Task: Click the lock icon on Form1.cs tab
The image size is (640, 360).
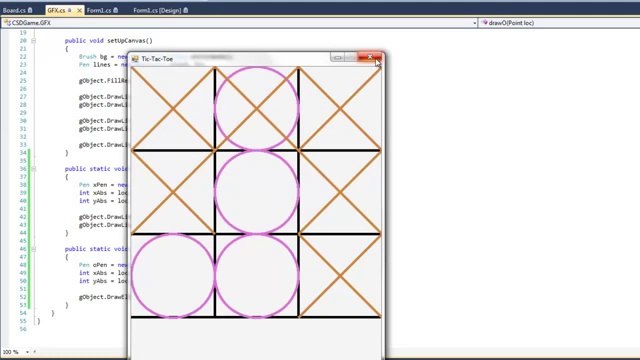Action: click(x=116, y=10)
